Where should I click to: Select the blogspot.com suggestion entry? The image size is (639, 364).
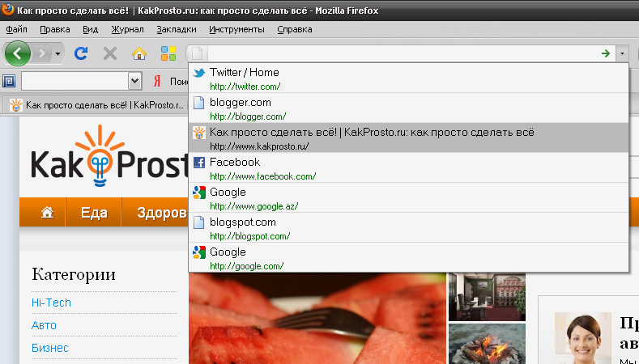[x=408, y=227]
